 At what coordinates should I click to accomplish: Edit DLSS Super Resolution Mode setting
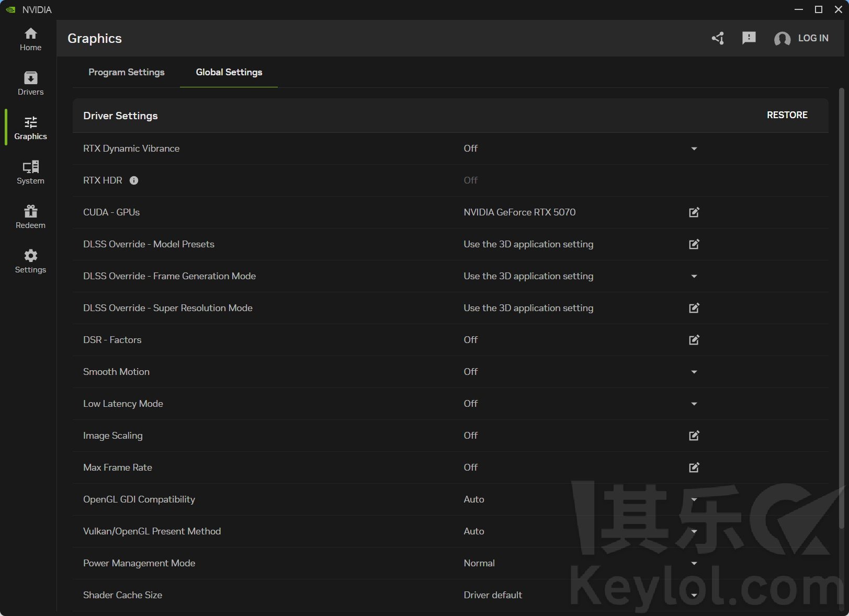coord(694,308)
